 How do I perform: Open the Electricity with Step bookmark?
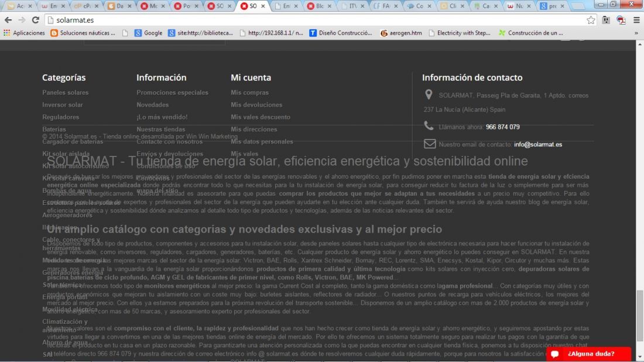point(459,33)
